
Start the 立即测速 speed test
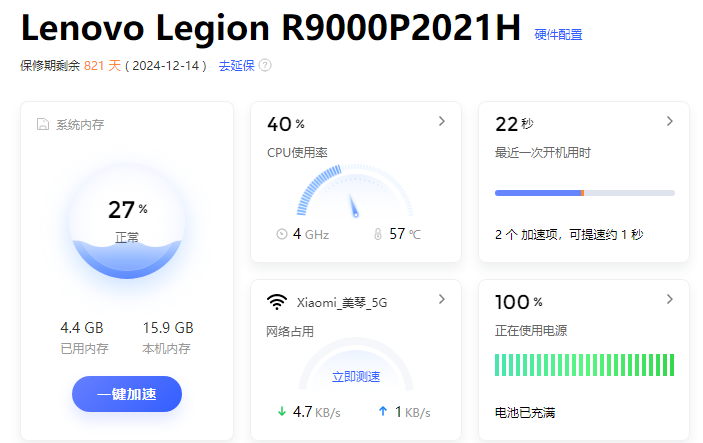[x=356, y=377]
